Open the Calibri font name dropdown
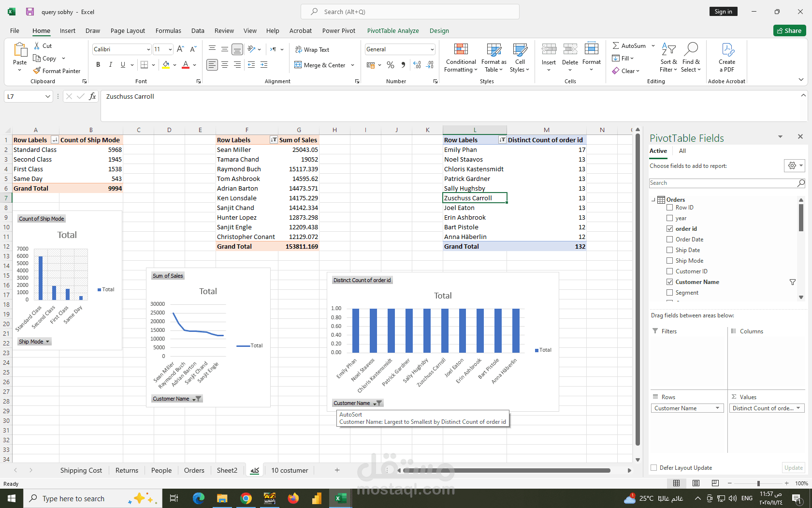Screen dimensions: 812x508 [148, 49]
